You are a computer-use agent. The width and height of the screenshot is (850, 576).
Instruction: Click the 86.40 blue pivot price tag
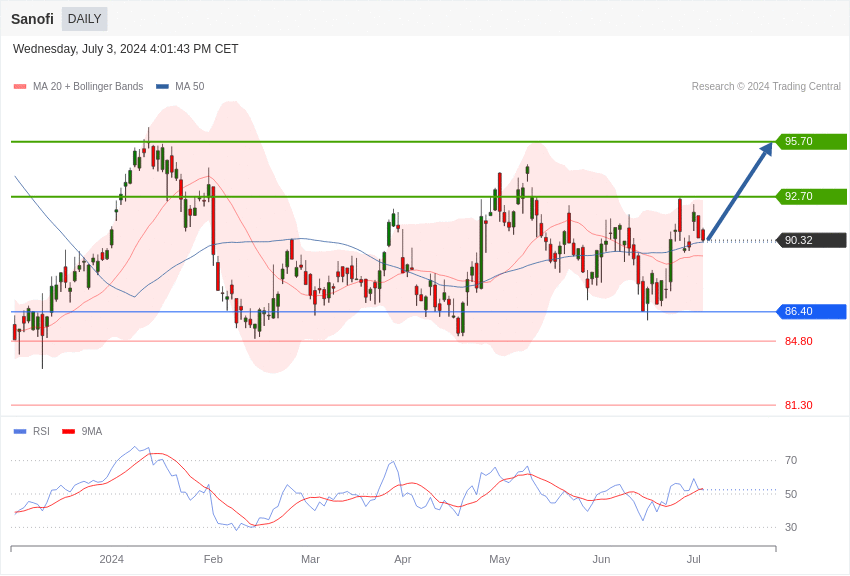811,312
